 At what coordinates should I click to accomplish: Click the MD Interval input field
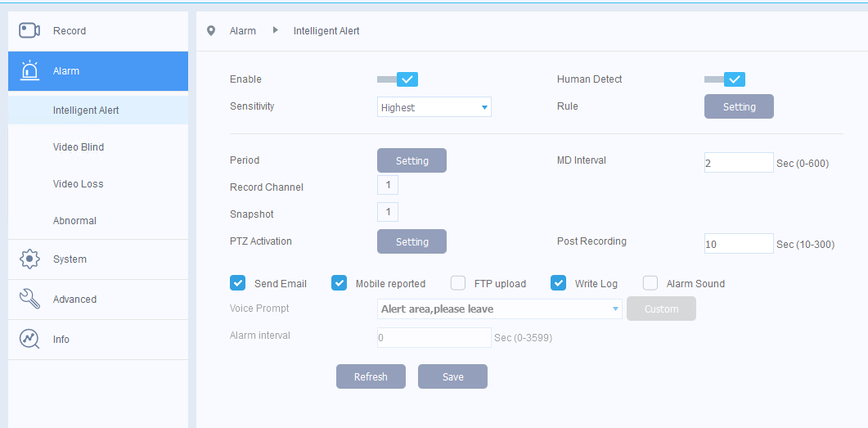coord(738,163)
